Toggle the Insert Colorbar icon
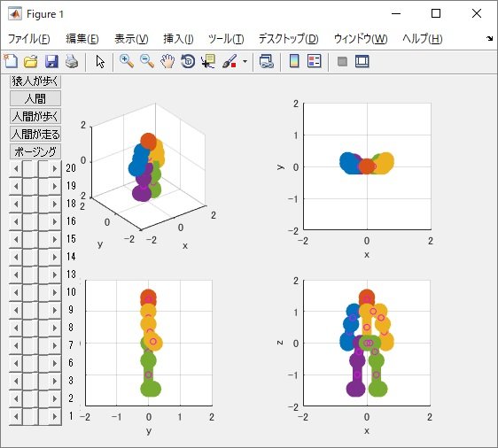Viewport: 498px width, 448px height. tap(294, 61)
